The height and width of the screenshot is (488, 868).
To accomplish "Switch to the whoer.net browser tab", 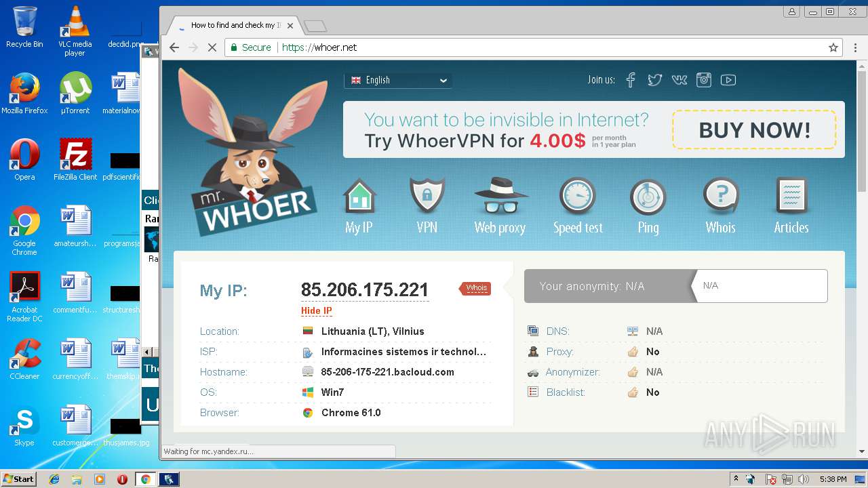I will point(234,26).
